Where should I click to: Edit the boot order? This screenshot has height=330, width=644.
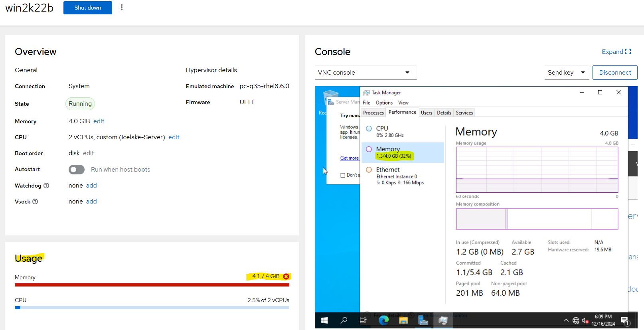click(89, 153)
